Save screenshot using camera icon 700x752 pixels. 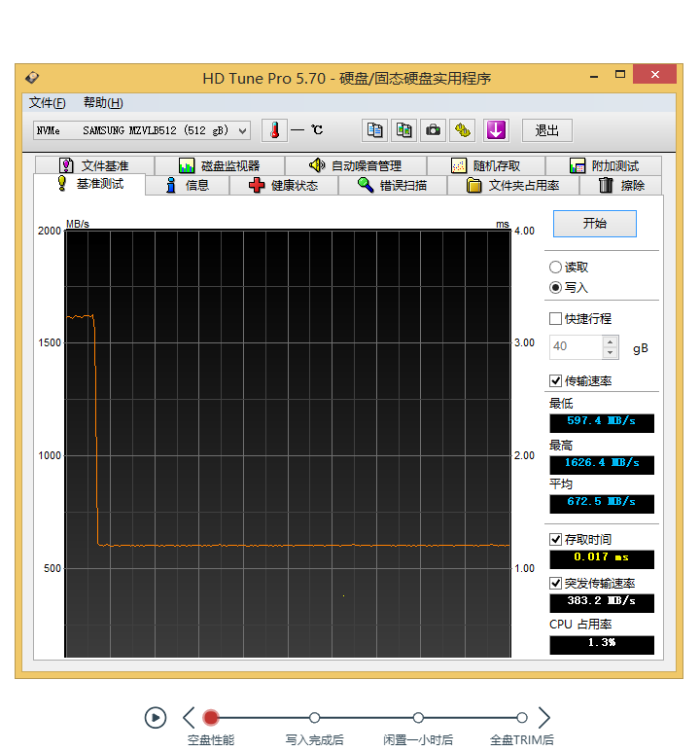pos(433,130)
